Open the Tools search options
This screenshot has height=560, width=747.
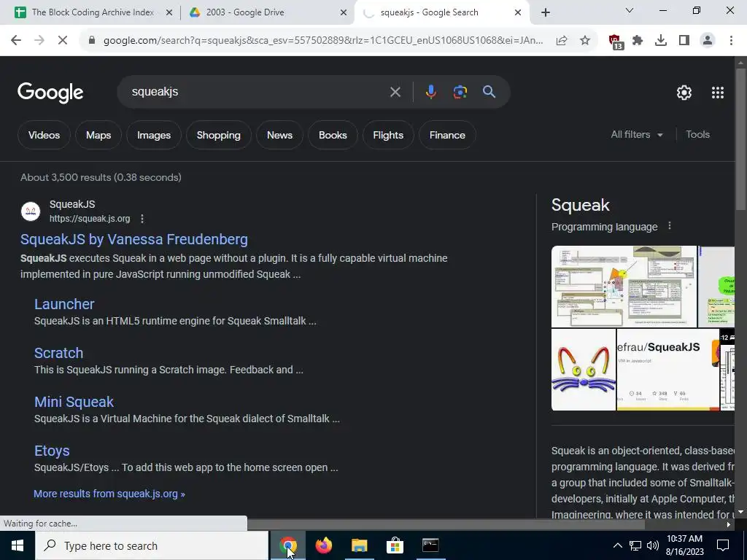tap(697, 135)
